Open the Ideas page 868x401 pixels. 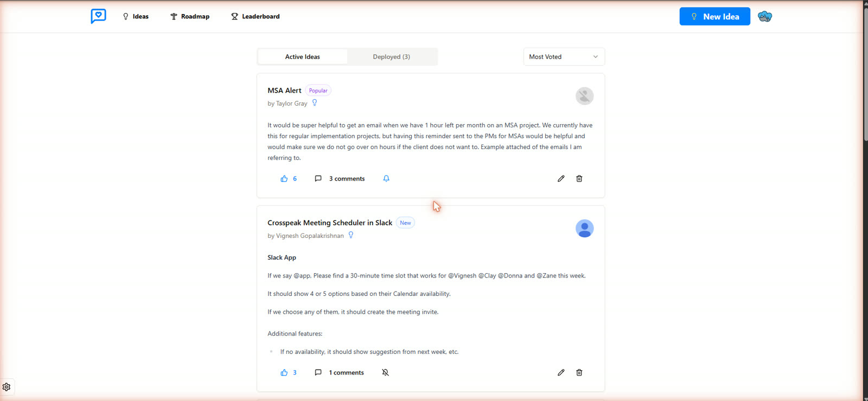click(x=136, y=16)
